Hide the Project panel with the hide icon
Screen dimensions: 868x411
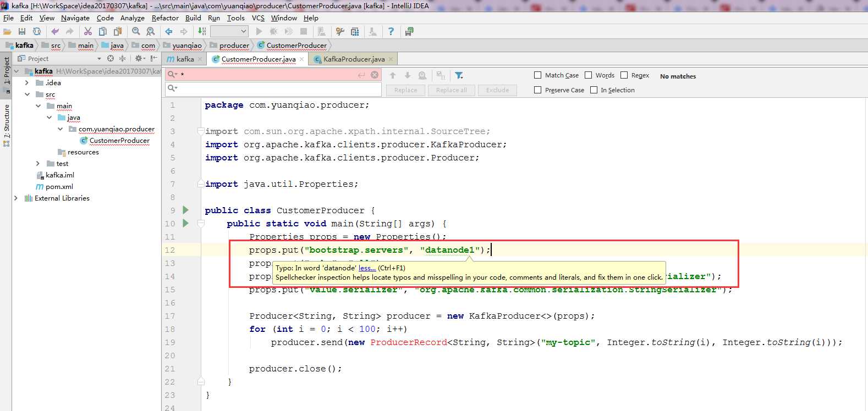(154, 58)
